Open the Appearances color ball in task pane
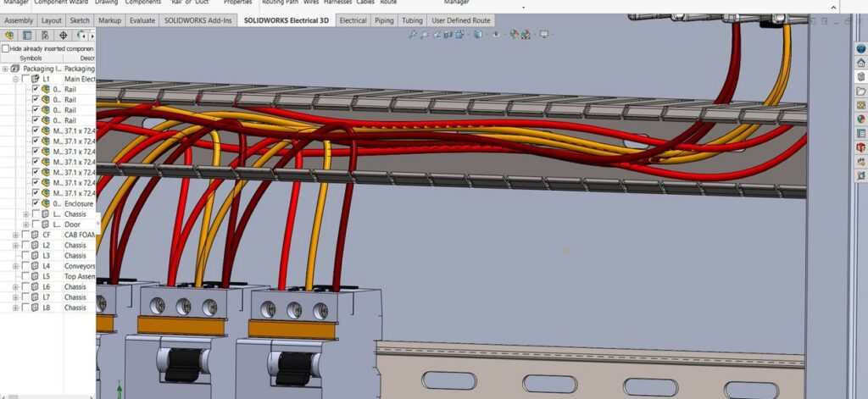Image resolution: width=868 pixels, height=399 pixels. pos(861,119)
